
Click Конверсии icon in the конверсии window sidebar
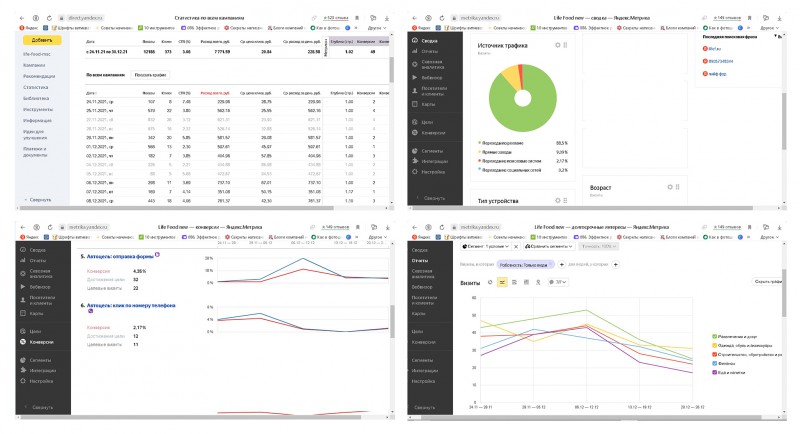pyautogui.click(x=23, y=342)
